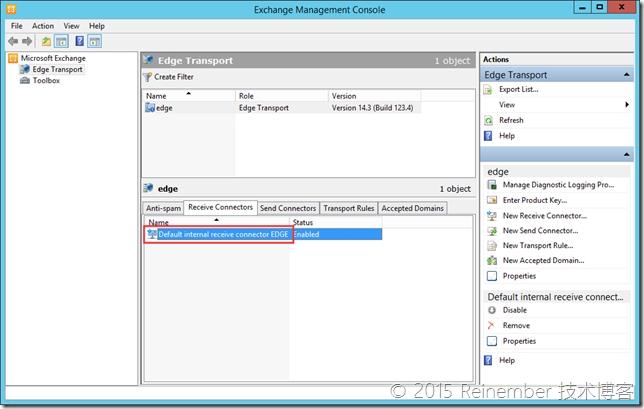Click the New Transport Rule icon
This screenshot has width=644, height=409.
492,246
